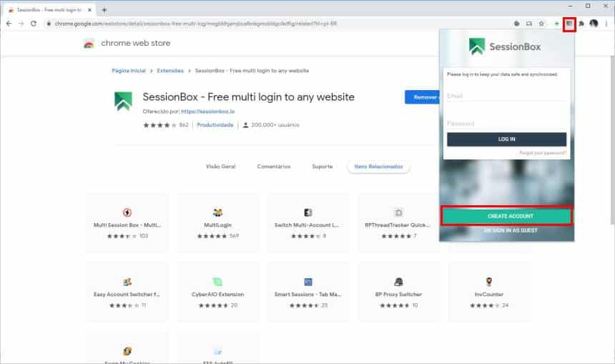Reload the page with the refresh icon

(34, 24)
